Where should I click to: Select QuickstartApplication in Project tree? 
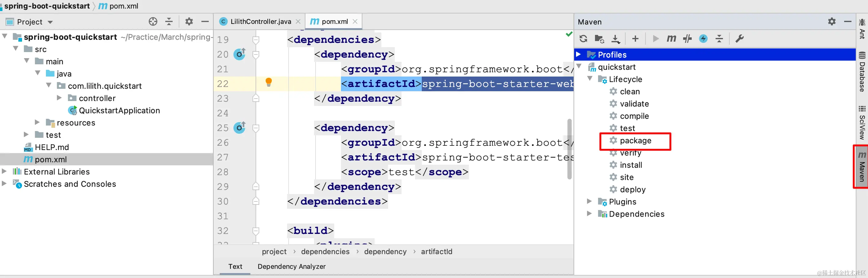pyautogui.click(x=119, y=111)
